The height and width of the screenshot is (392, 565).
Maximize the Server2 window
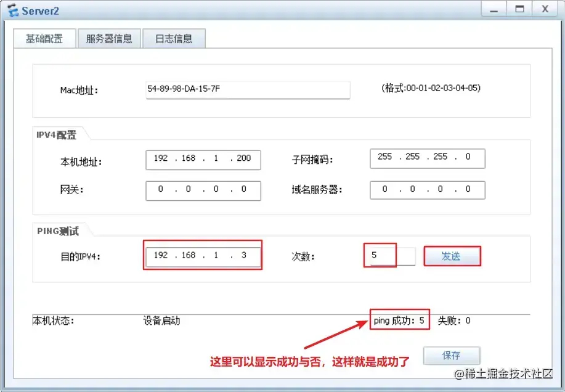coord(519,9)
